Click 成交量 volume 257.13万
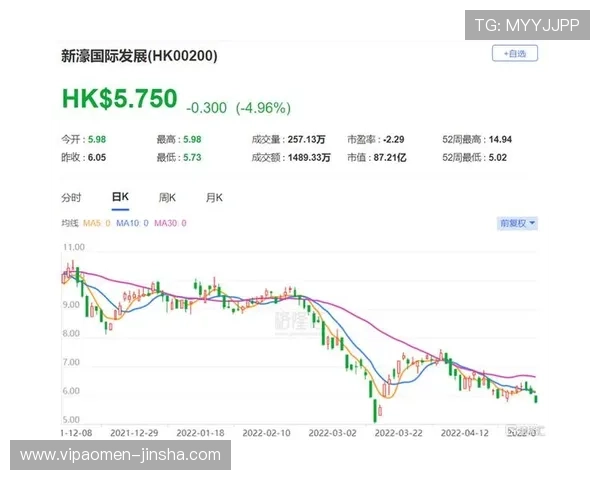 pyautogui.click(x=289, y=139)
